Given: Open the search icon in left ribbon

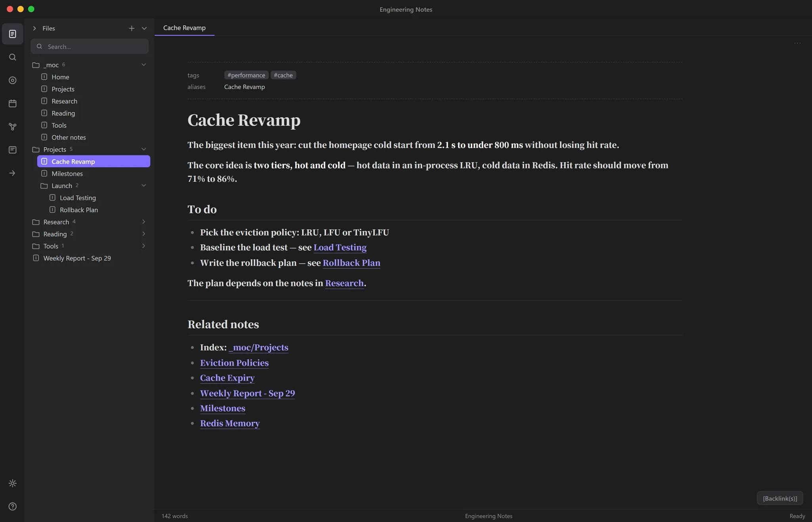Looking at the screenshot, I should click(x=12, y=57).
